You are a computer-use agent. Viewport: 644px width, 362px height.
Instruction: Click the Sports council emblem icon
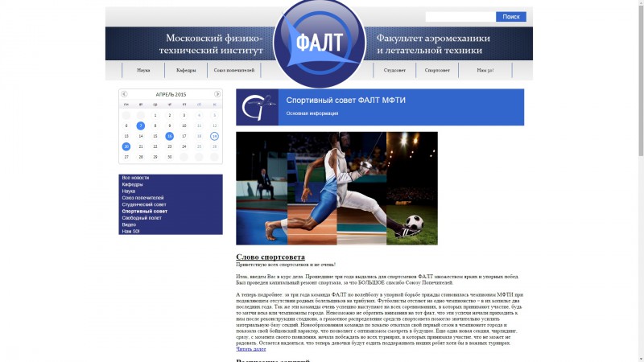coord(257,107)
